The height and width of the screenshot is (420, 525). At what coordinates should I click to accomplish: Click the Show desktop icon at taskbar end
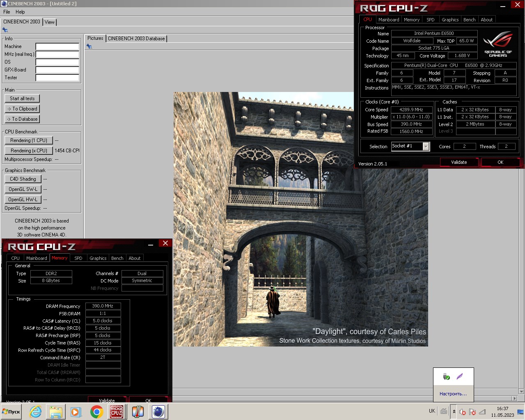pyautogui.click(x=520, y=412)
